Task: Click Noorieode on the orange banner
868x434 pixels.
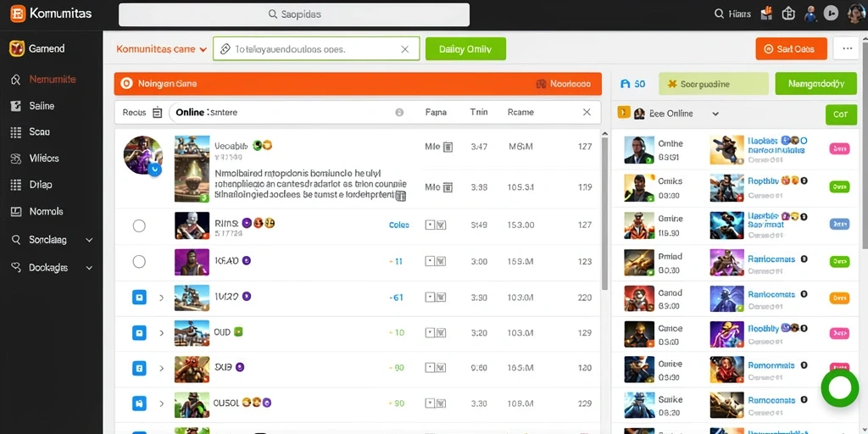Action: coord(563,84)
